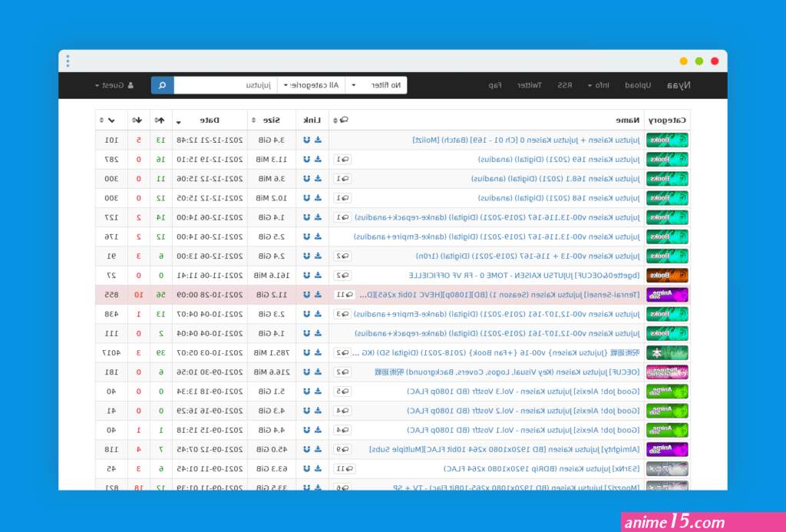The width and height of the screenshot is (786, 532).
Task: Open the v00-13 + 116-167 (1r0n) link
Action: point(528,256)
